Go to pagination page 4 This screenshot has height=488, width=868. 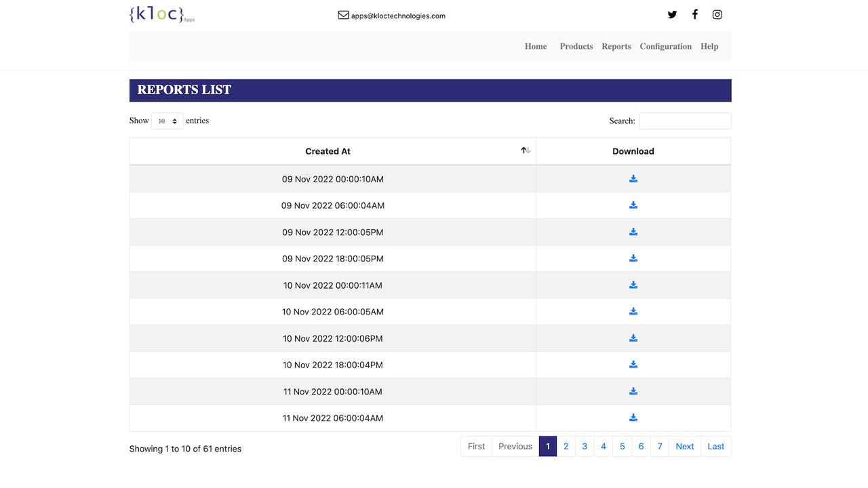click(604, 446)
